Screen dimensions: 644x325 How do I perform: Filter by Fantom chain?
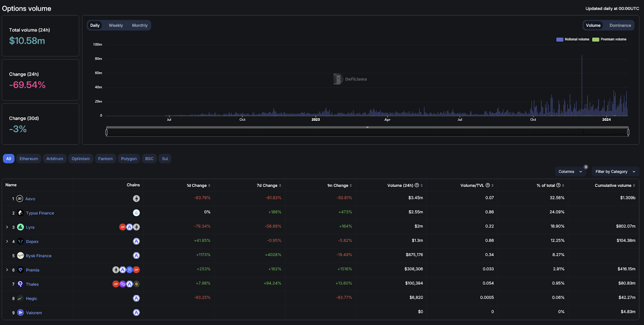[105, 159]
